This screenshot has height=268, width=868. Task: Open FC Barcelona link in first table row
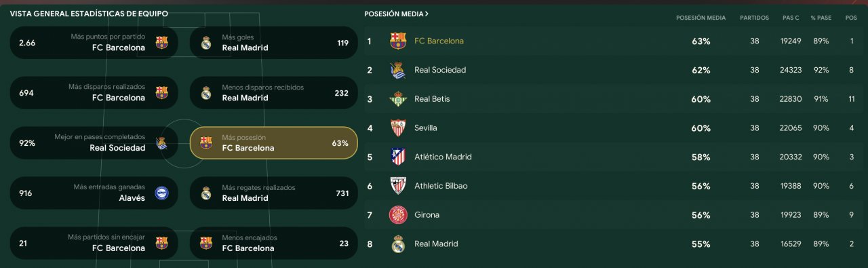[439, 41]
